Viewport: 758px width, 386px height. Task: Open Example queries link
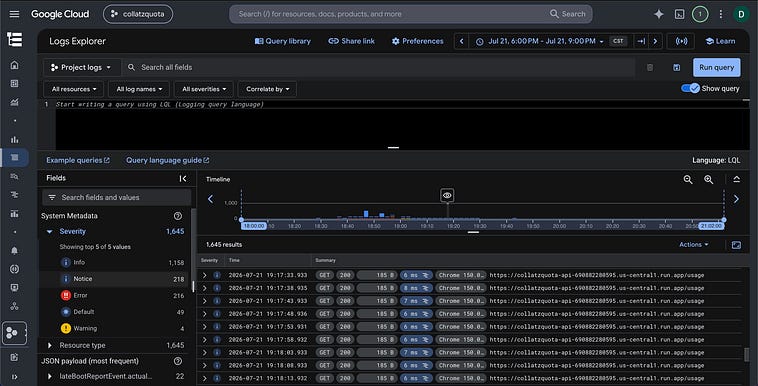coord(78,160)
